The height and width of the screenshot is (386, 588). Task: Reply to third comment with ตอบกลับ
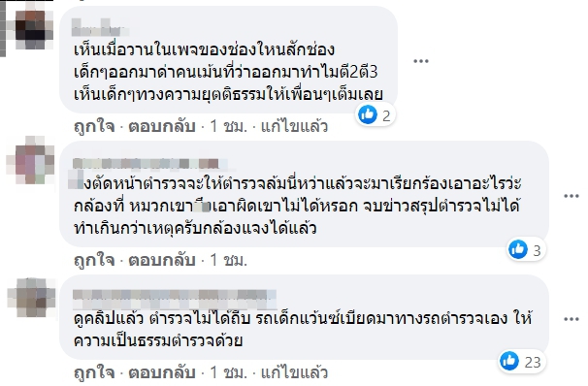tap(162, 372)
